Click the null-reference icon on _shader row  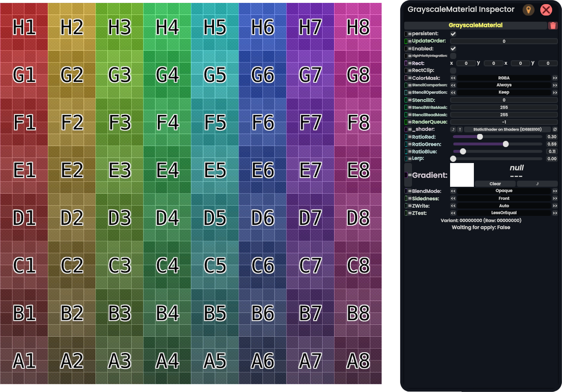pos(555,129)
